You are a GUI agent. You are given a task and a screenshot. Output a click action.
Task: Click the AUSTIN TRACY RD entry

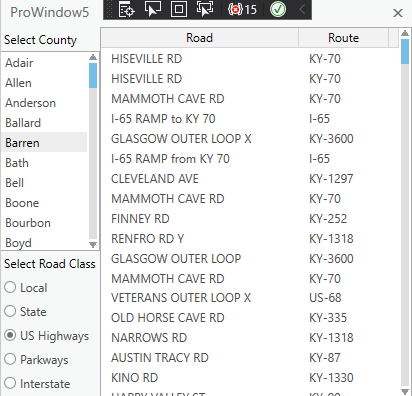click(160, 358)
